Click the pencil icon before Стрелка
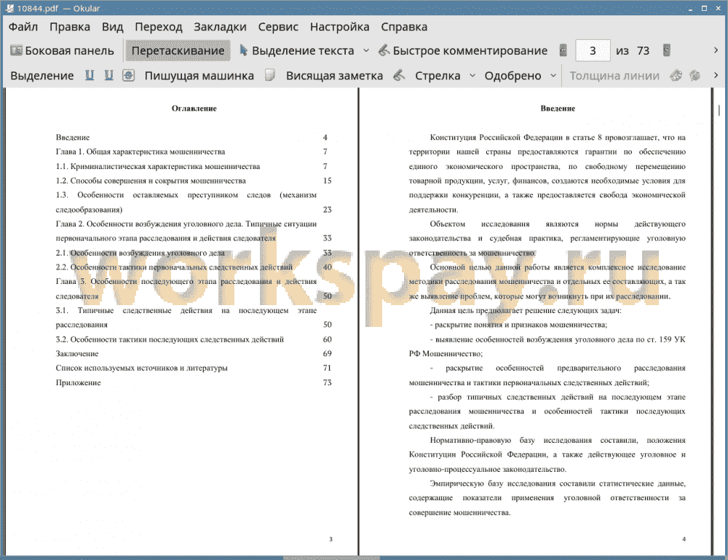The height and width of the screenshot is (560, 728). click(399, 75)
